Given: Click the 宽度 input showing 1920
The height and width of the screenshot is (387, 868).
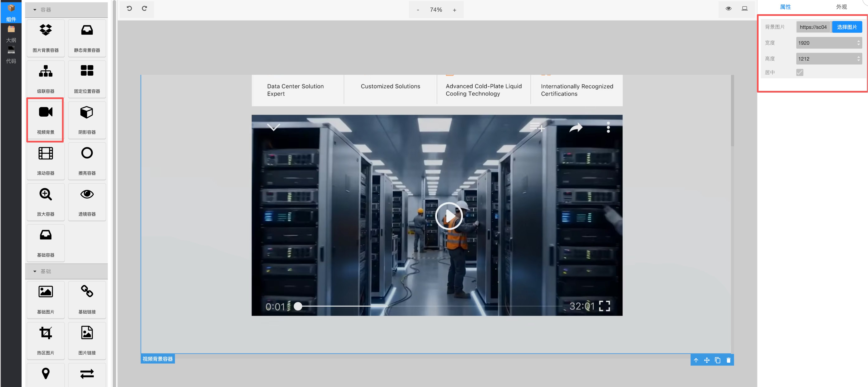Looking at the screenshot, I should [x=829, y=43].
